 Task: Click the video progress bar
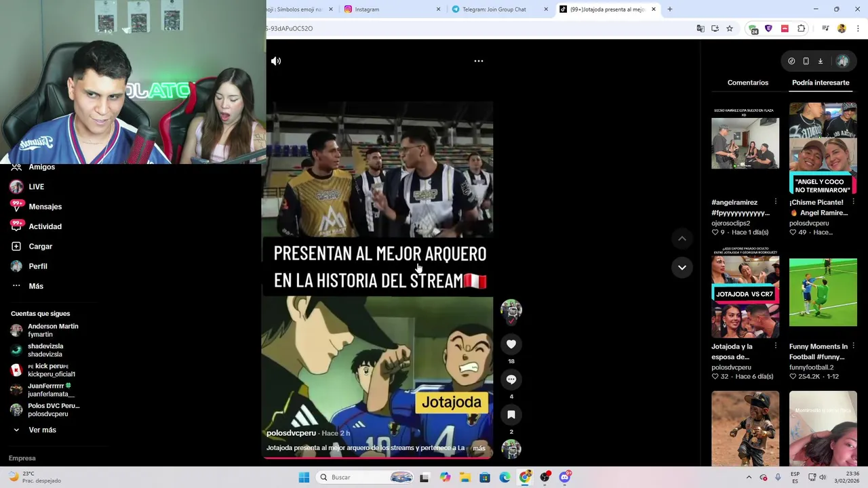pos(377,458)
